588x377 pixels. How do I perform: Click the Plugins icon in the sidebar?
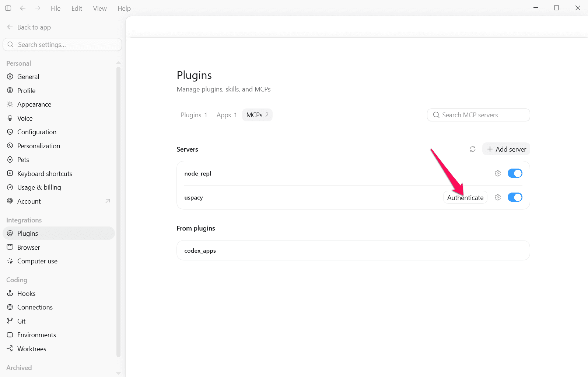click(10, 233)
